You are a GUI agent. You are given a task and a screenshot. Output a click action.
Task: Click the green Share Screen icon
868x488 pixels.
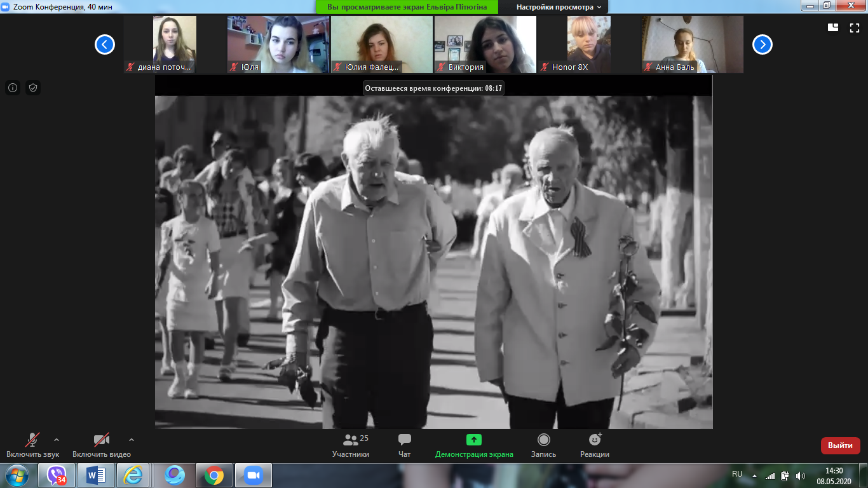[x=474, y=440]
